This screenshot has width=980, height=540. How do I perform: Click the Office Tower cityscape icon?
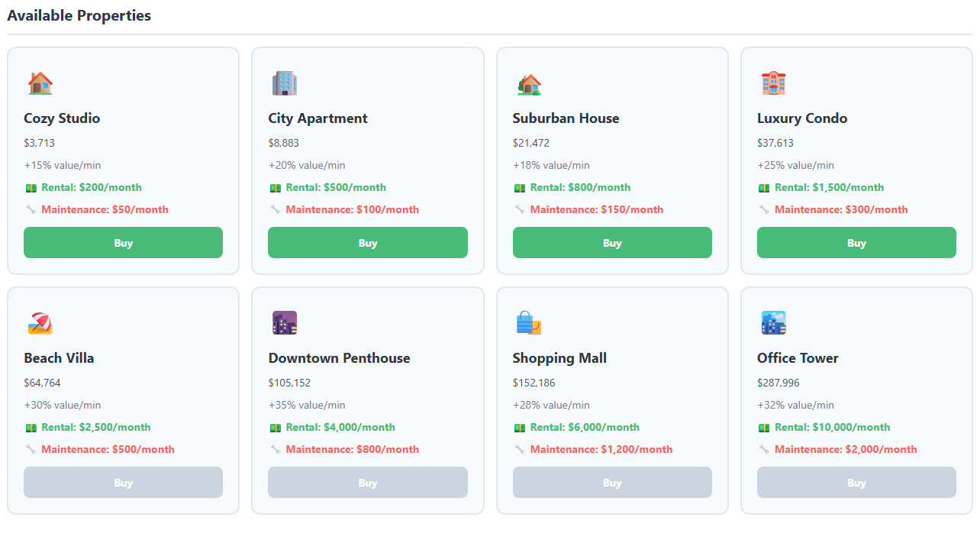(x=773, y=323)
